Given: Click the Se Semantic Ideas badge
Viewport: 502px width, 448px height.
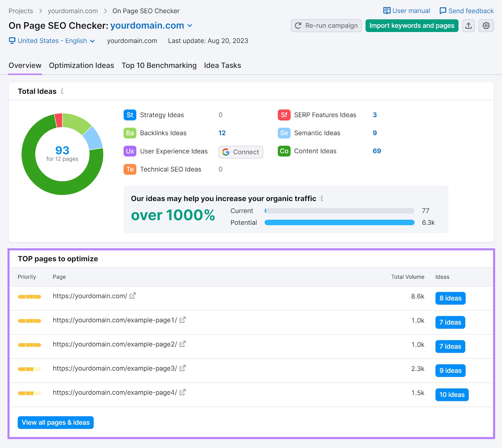Looking at the screenshot, I should [284, 133].
